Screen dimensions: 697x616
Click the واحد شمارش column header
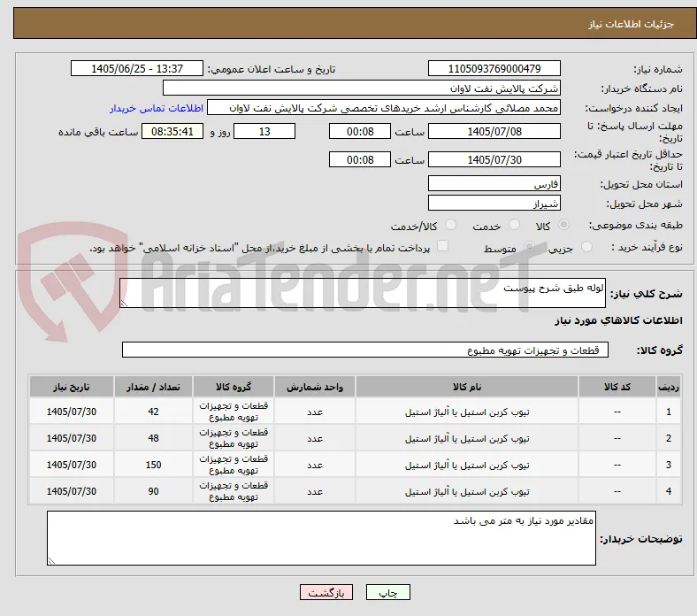pos(315,387)
